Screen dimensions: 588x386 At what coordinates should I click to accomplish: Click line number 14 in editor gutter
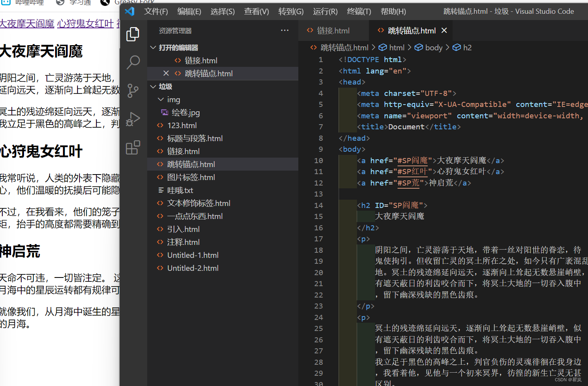point(318,205)
